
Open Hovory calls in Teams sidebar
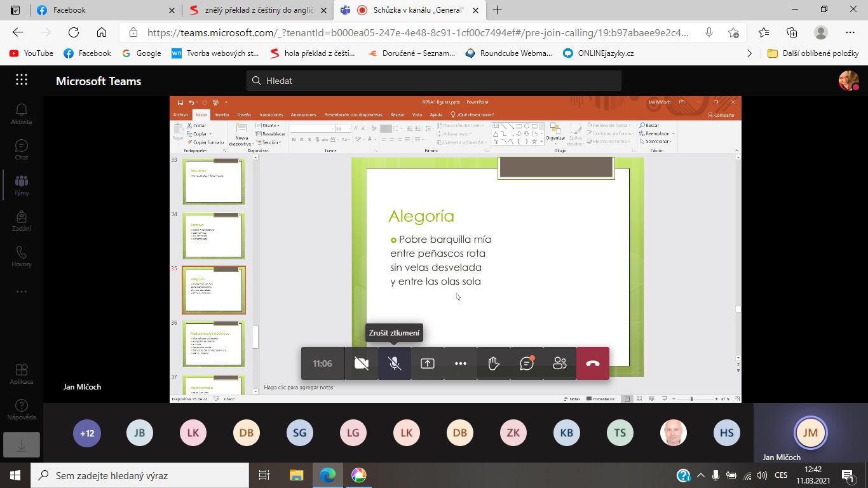tap(22, 256)
